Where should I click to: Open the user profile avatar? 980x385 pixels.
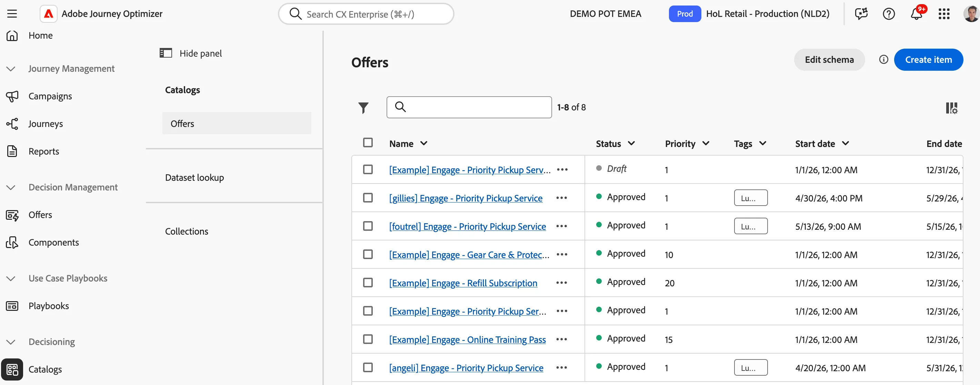click(971, 14)
